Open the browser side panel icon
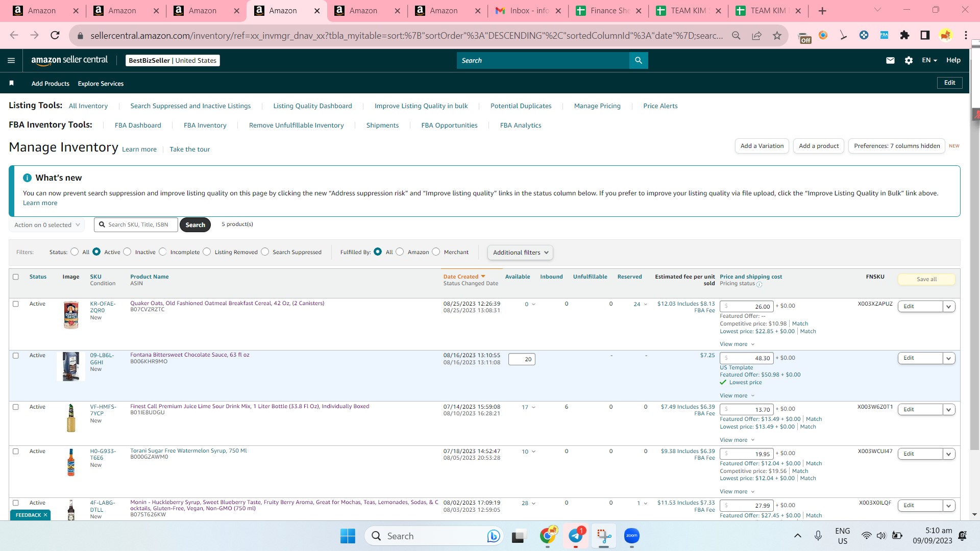980x551 pixels. coord(925,35)
